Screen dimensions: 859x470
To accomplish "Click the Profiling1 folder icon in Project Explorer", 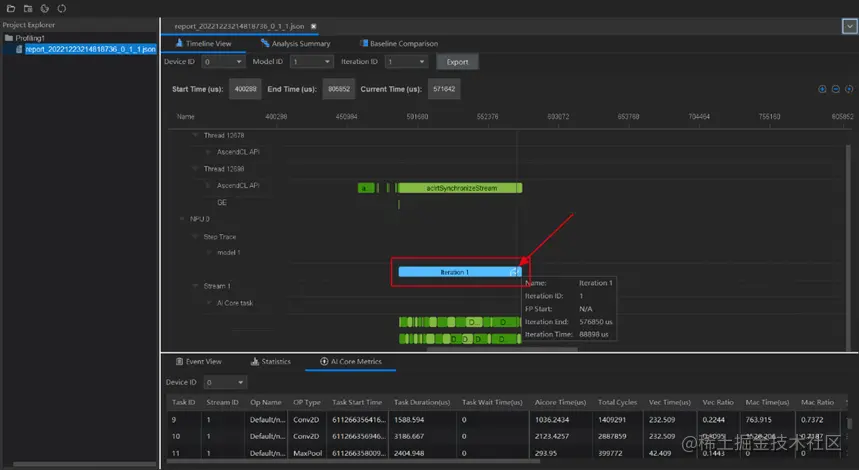I will click(9, 38).
